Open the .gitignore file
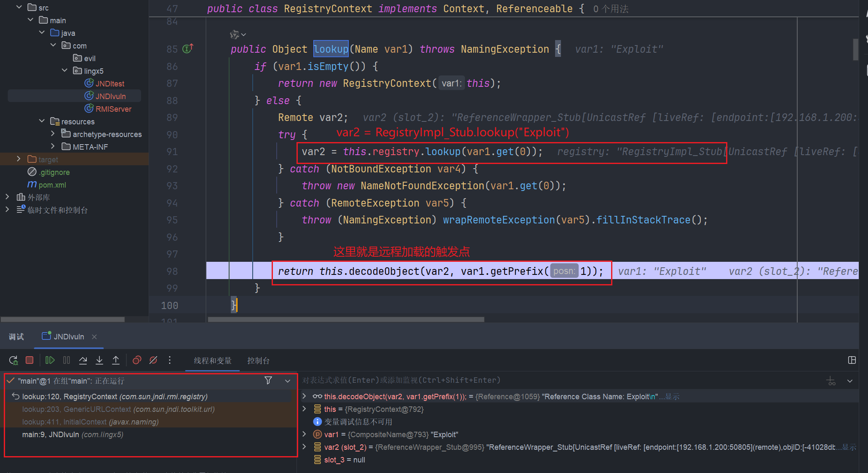Screen dimensions: 868x473 click(55, 172)
